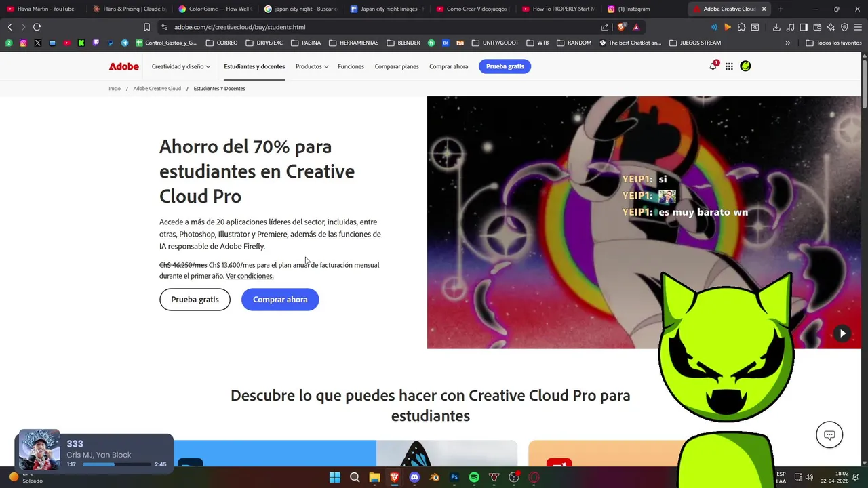This screenshot has height=488, width=868.
Task: Open the browser extensions puzzle icon
Action: click(741, 27)
